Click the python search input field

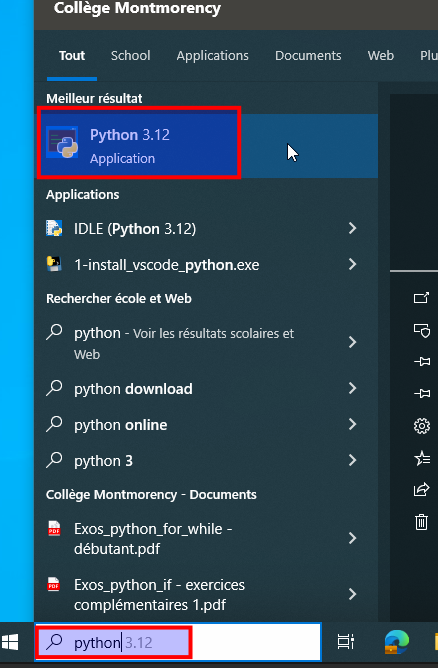point(178,642)
